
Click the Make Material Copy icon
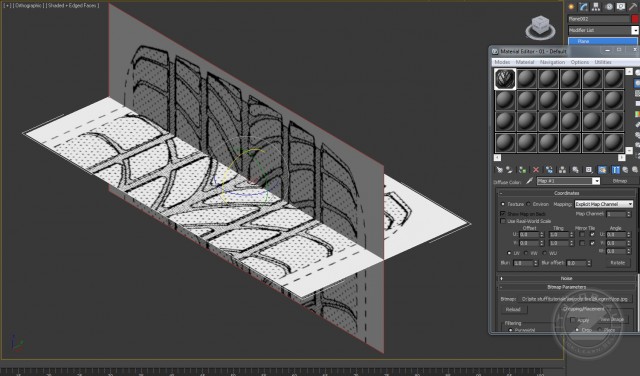tap(549, 170)
